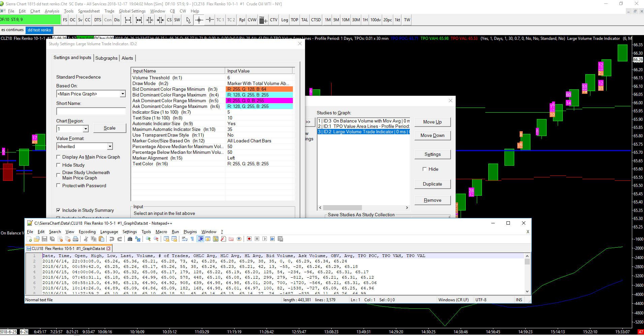Click Save icon in Notepad++ toolbar
The height and width of the screenshot is (336, 644).
point(44,239)
